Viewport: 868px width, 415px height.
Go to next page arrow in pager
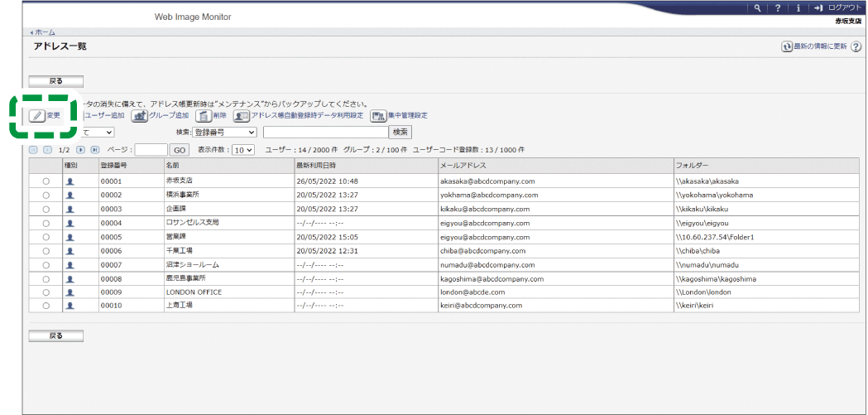pos(81,150)
